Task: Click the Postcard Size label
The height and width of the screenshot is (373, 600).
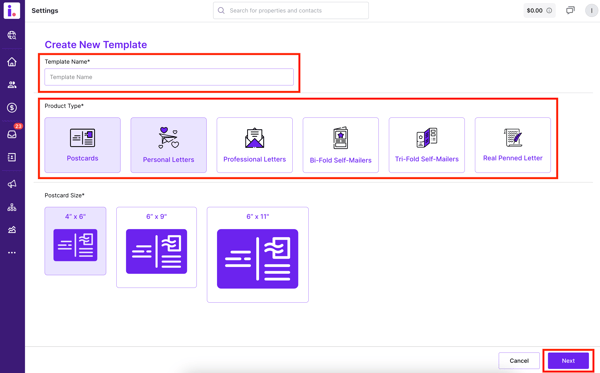Action: point(64,195)
